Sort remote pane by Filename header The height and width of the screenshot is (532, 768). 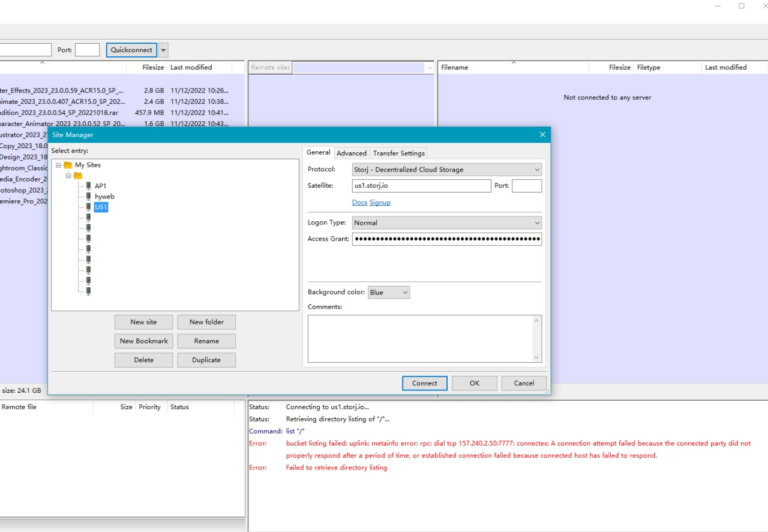click(x=514, y=67)
